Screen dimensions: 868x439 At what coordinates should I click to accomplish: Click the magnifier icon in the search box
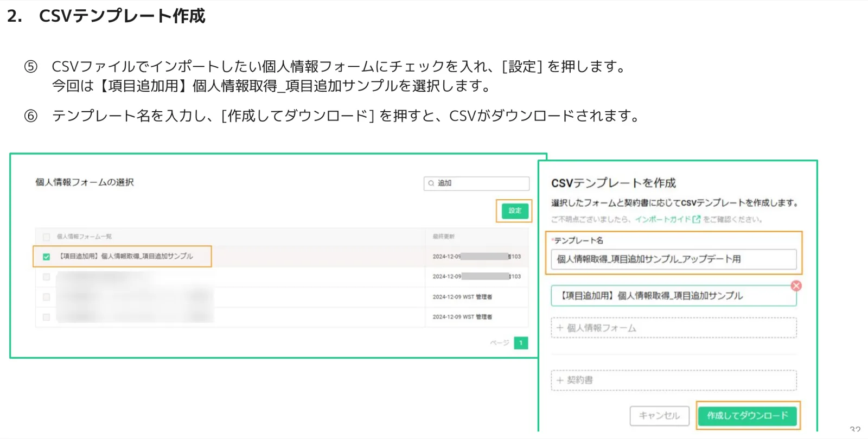pos(431,183)
